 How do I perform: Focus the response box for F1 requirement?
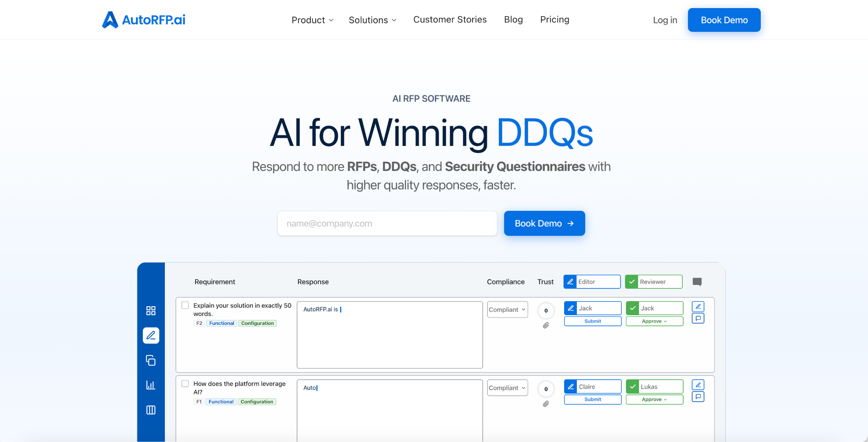point(389,411)
